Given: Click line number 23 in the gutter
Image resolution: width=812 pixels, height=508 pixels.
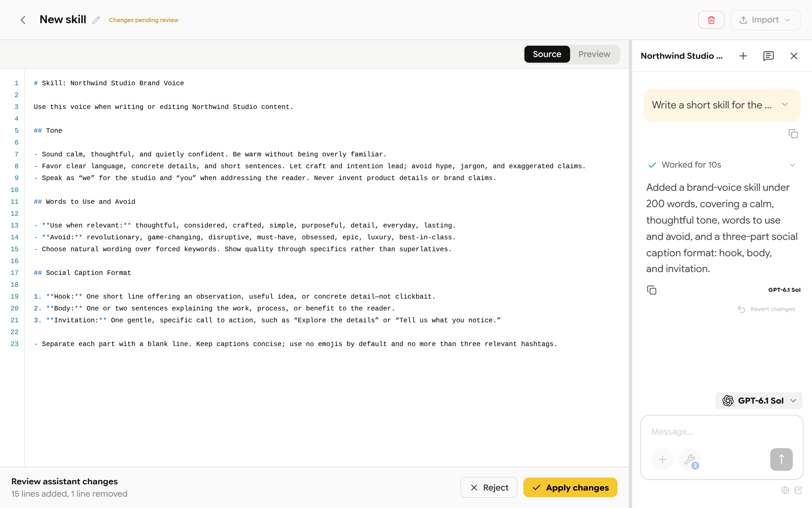Looking at the screenshot, I should click(14, 344).
